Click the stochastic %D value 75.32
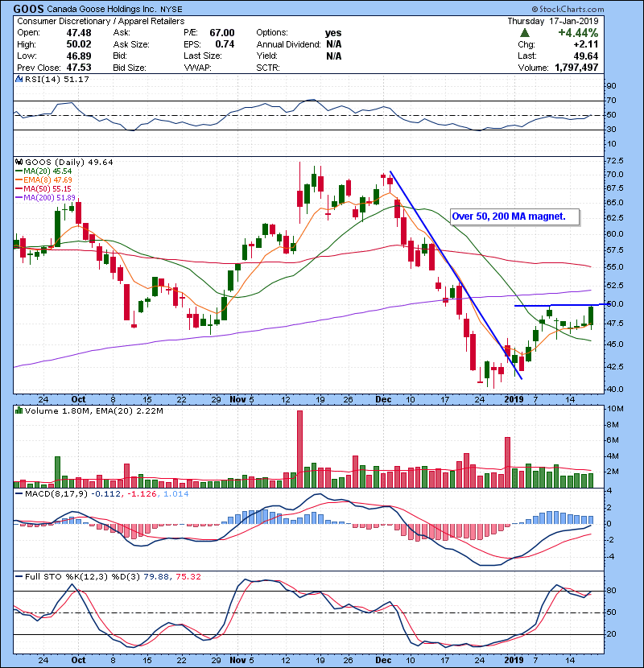 click(x=188, y=577)
